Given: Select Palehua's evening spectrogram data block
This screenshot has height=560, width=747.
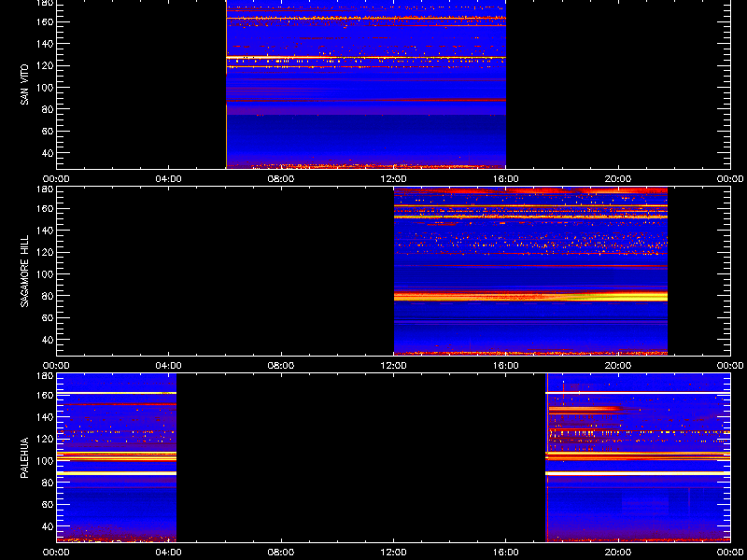Looking at the screenshot, I should [x=638, y=458].
